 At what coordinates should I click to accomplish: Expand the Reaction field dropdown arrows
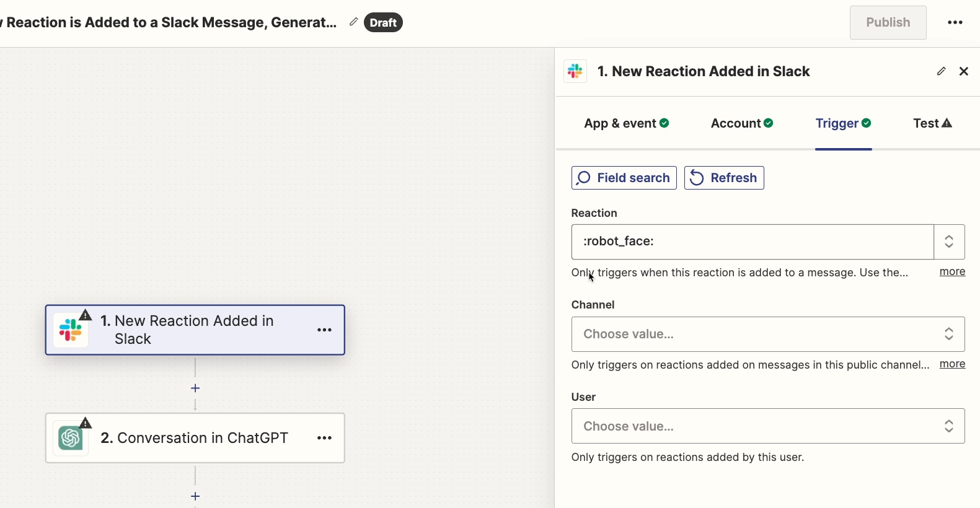[949, 242]
